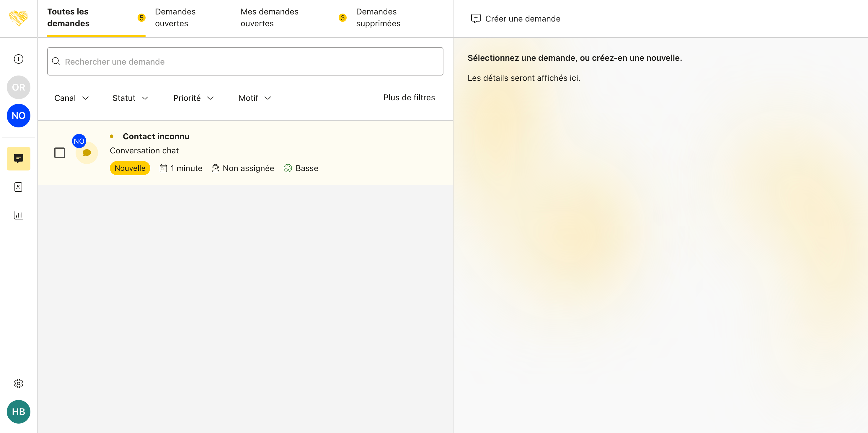Screen dimensions: 868x433
Task: Expand the Priorité filter dropdown
Action: pyautogui.click(x=193, y=98)
